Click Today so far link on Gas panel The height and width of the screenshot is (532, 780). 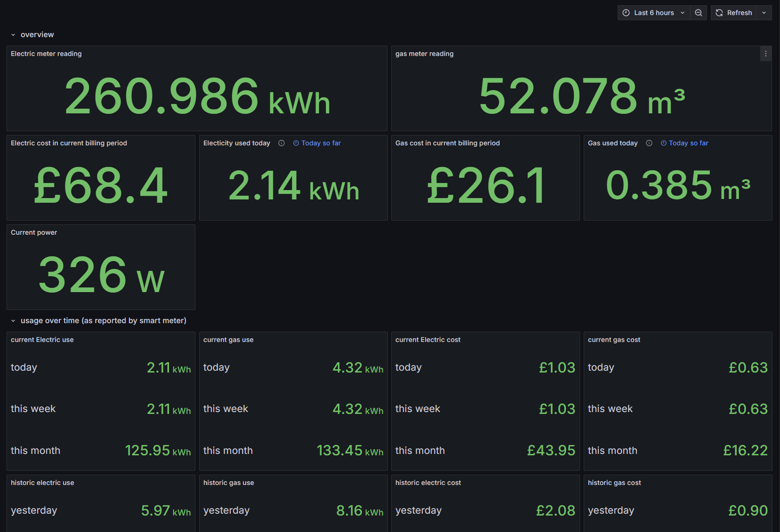(684, 143)
